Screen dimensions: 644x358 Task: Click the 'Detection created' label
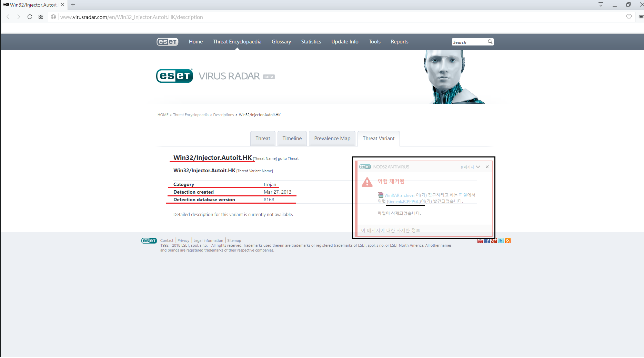[193, 192]
